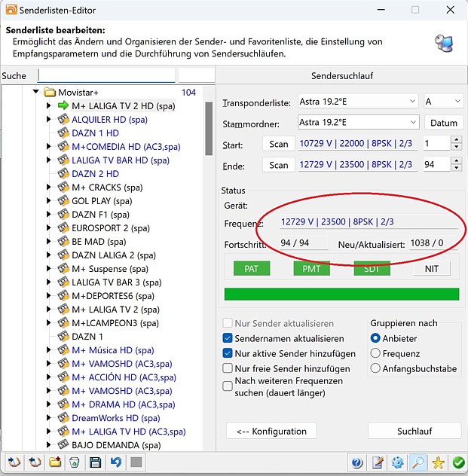
Task: Select the BE MAD (spa) row
Action: click(99, 241)
